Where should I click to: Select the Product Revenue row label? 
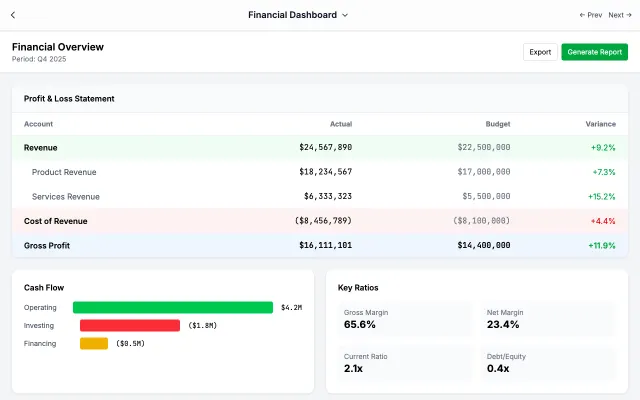pyautogui.click(x=64, y=172)
